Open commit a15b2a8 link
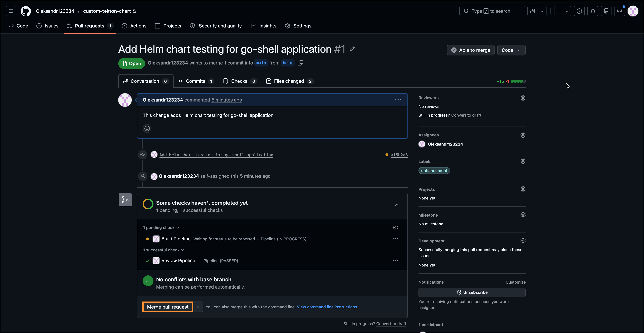644x333 pixels. point(399,155)
